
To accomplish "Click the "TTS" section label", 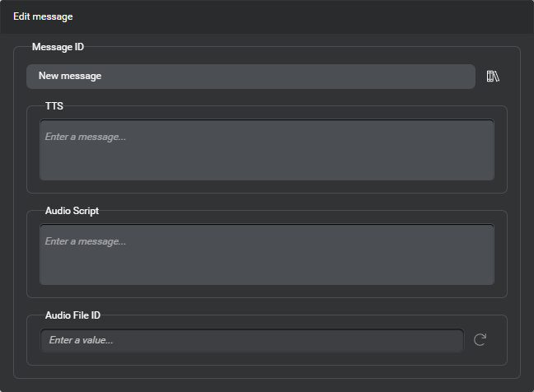I will (54, 106).
